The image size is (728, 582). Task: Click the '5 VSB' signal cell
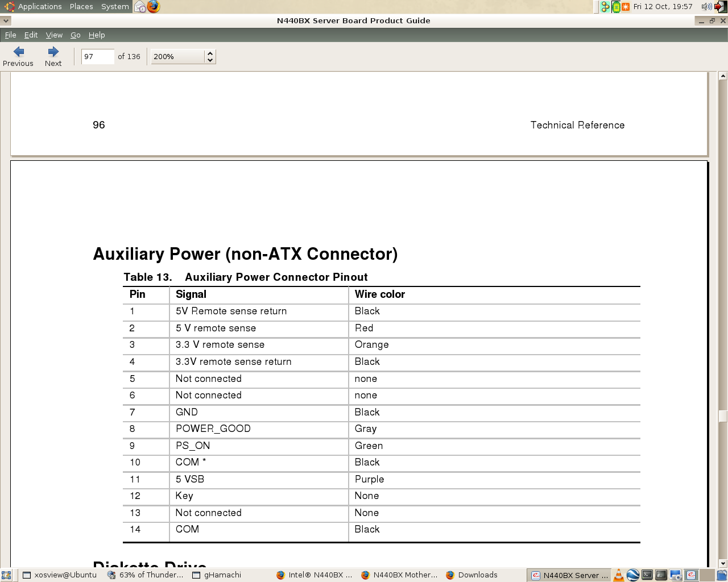190,480
